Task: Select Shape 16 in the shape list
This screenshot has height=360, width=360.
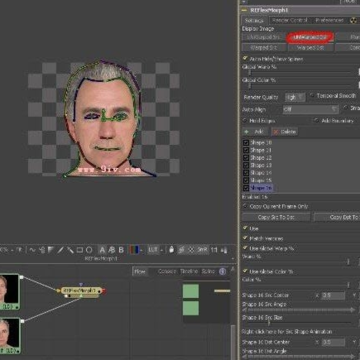Action: 261,188
